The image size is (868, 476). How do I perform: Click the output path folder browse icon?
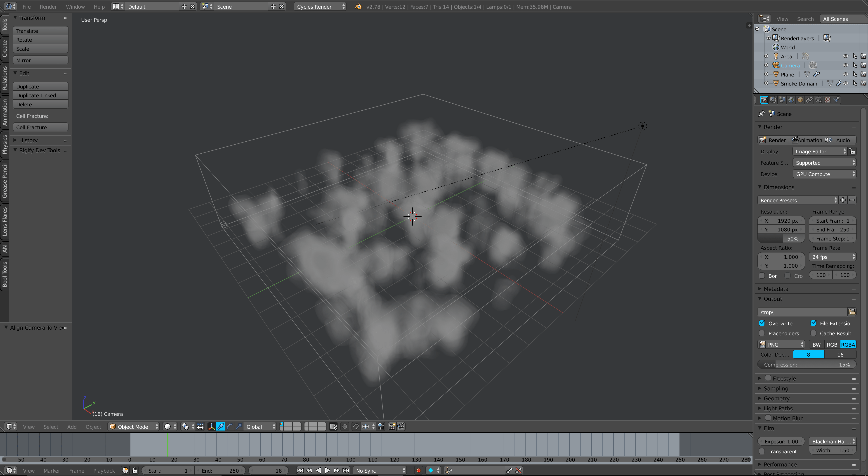pos(852,312)
